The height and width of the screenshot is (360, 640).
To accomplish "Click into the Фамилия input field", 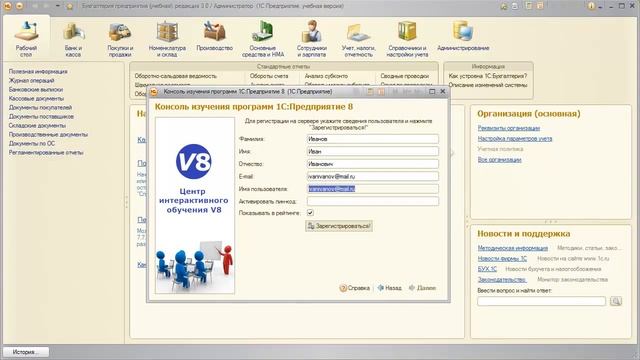I will pyautogui.click(x=373, y=139).
